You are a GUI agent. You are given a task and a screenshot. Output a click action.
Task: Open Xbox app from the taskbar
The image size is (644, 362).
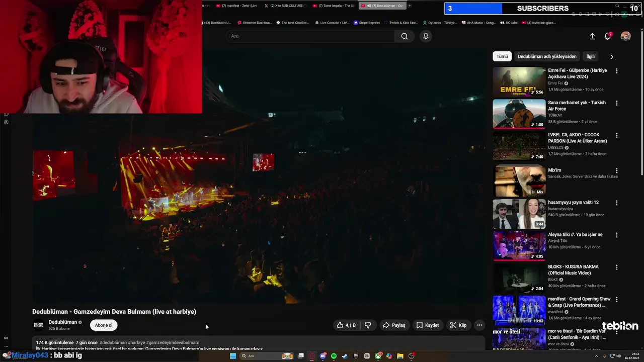[378, 356]
